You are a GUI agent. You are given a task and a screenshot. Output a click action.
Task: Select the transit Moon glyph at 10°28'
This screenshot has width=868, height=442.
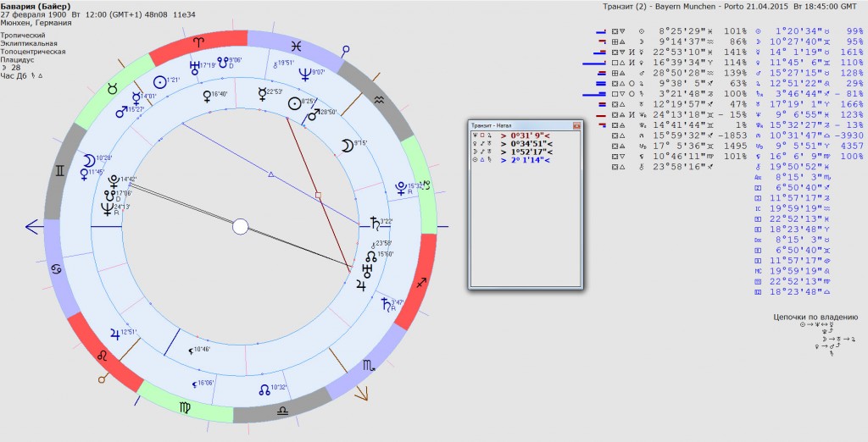88,161
